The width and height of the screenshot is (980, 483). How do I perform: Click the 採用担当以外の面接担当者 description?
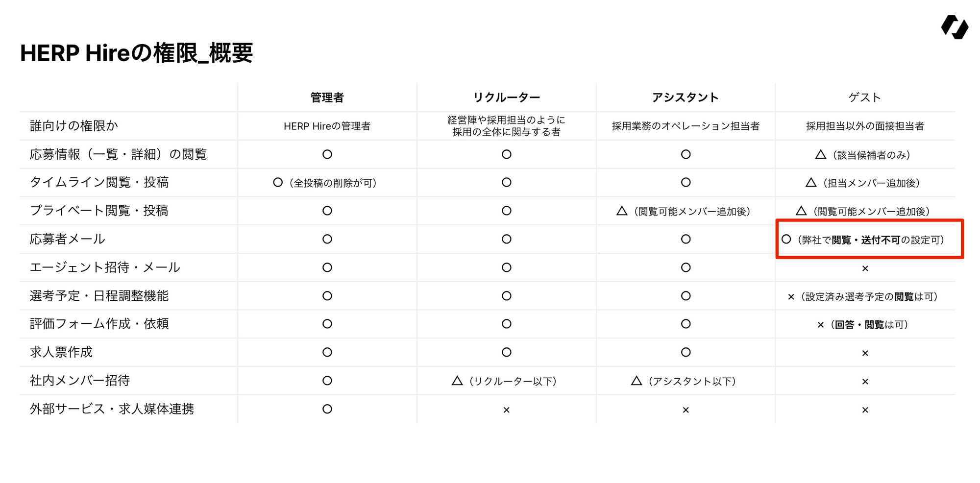click(x=865, y=126)
